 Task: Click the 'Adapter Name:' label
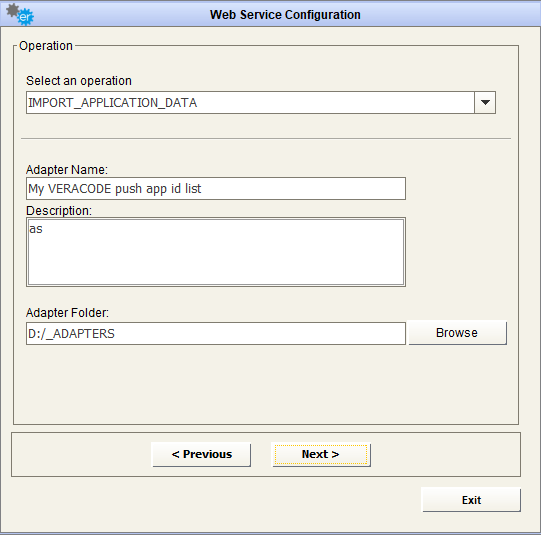(67, 170)
